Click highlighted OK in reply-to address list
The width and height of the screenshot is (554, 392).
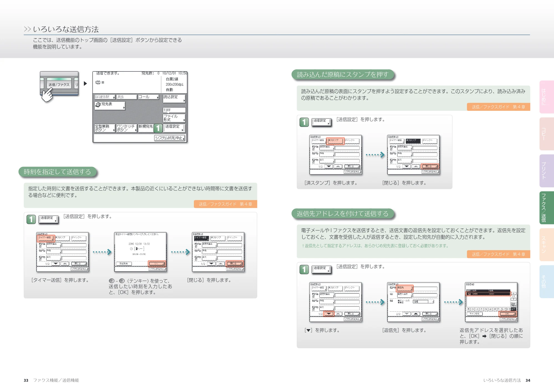coord(507,314)
